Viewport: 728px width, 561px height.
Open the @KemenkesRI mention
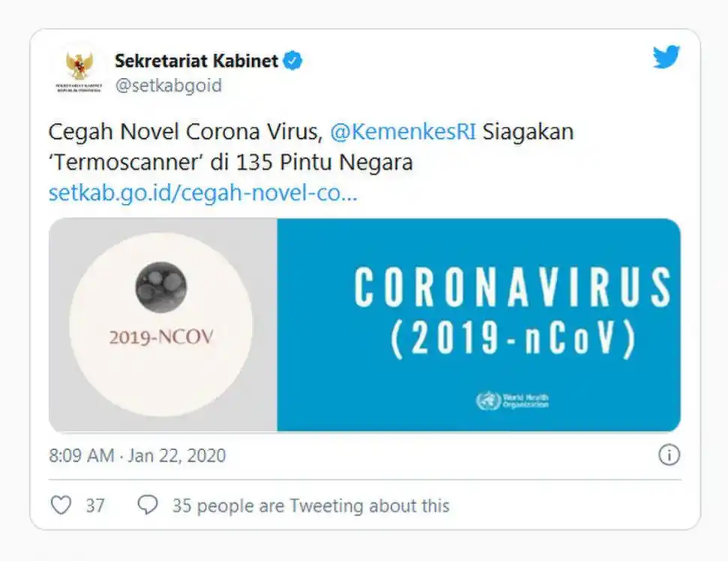coord(403,132)
